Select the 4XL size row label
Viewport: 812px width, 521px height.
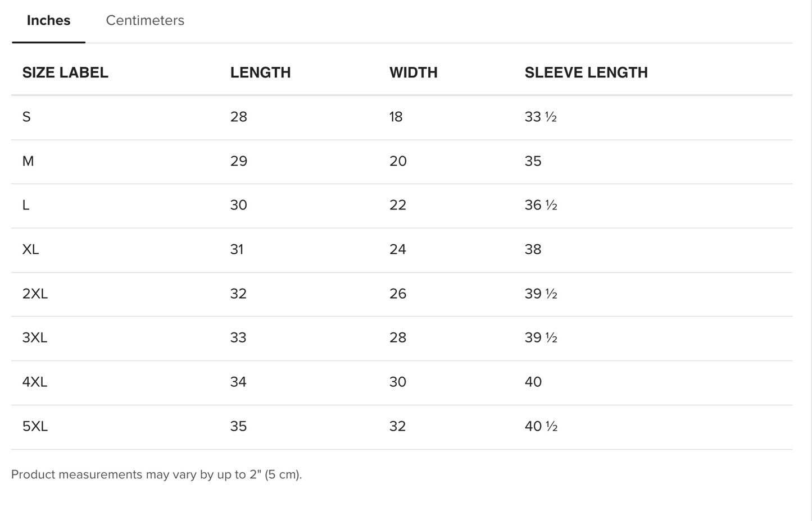tap(35, 382)
